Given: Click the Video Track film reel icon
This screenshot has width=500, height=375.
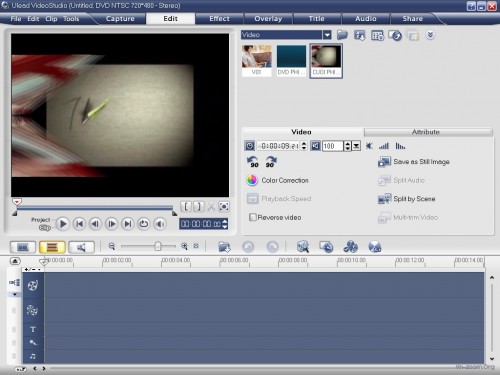Looking at the screenshot, I should [x=33, y=285].
